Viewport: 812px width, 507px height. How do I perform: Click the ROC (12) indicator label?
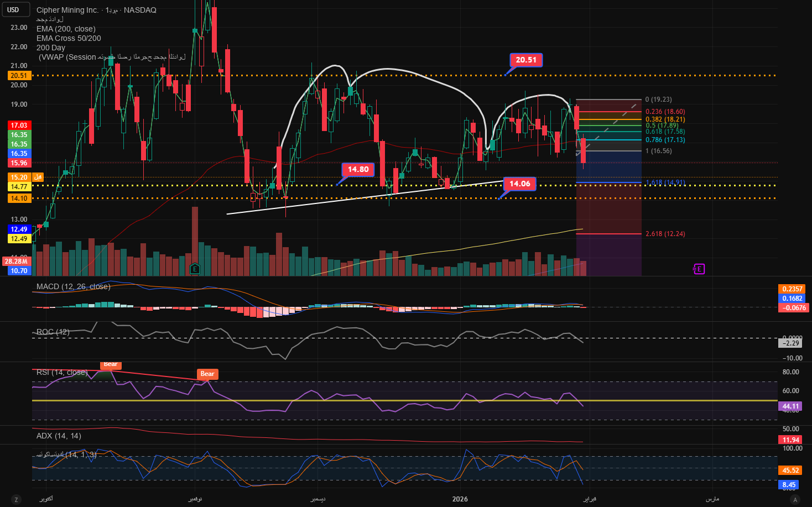pyautogui.click(x=53, y=332)
